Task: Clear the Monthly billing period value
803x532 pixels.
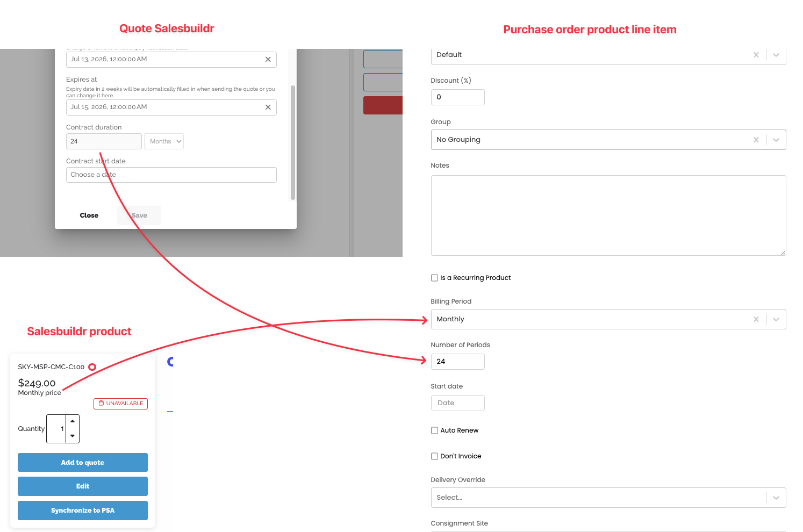Action: click(x=756, y=319)
